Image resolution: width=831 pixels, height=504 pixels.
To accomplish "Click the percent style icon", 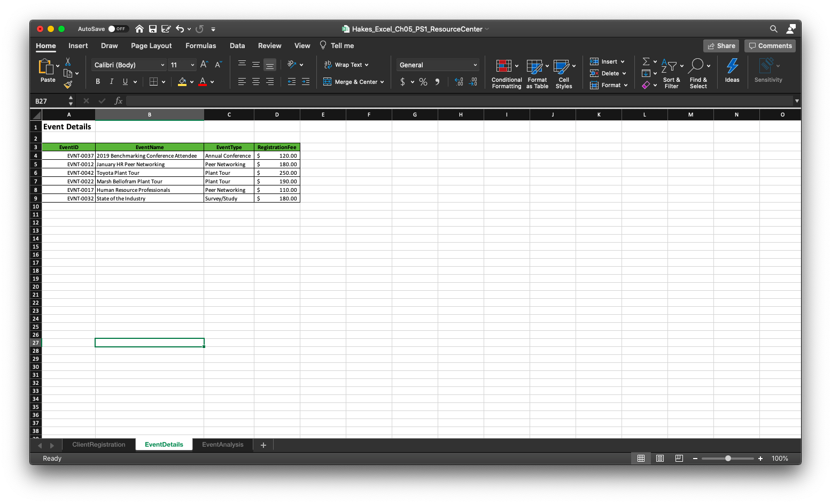I will click(423, 82).
